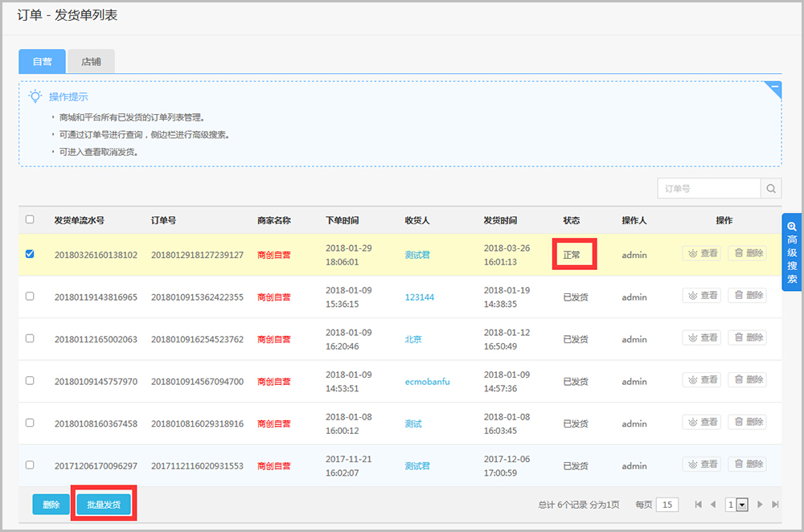View order 20180112165002063 with 查看
804x532 pixels.
pyautogui.click(x=701, y=338)
